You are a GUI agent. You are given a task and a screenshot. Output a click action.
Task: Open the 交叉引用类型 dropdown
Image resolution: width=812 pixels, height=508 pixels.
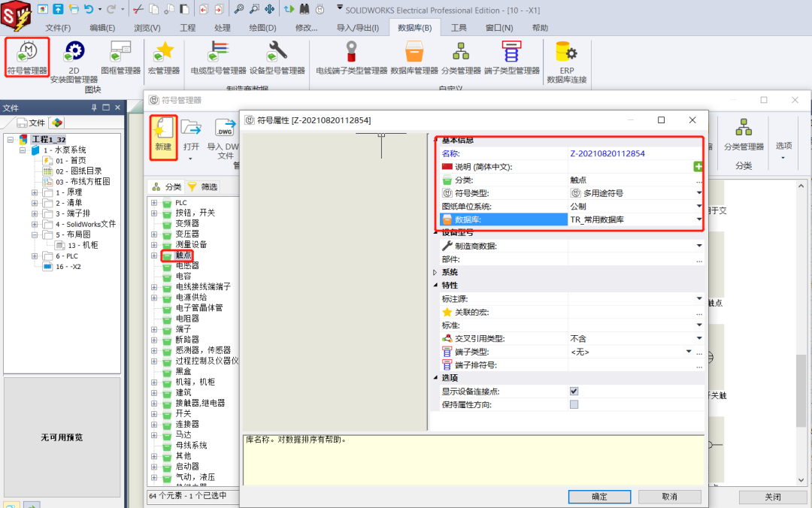[699, 338]
